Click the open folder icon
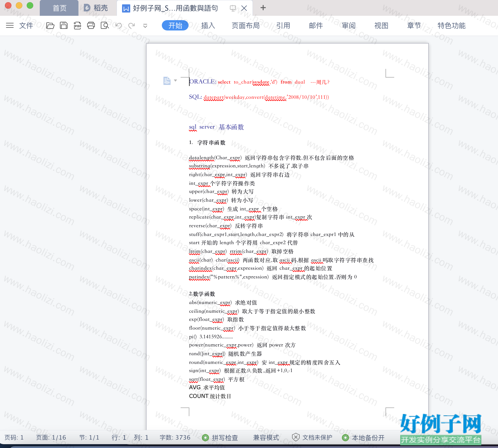The image size is (498, 448). pos(50,26)
